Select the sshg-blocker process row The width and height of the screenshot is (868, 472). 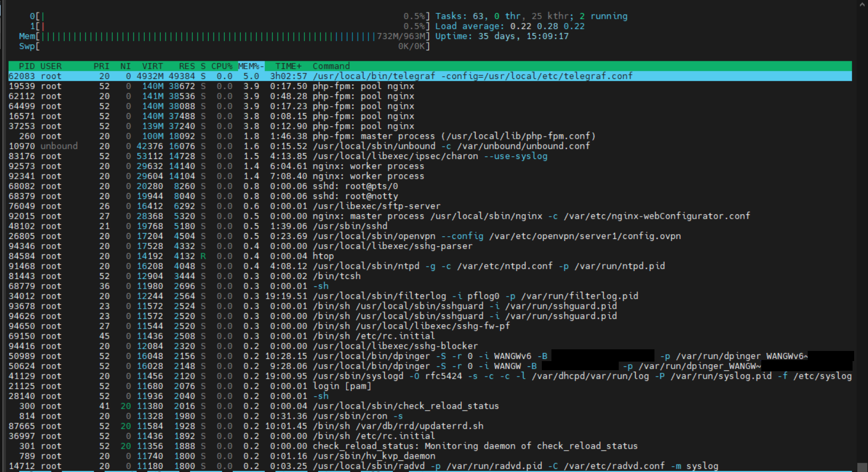[x=430, y=346]
